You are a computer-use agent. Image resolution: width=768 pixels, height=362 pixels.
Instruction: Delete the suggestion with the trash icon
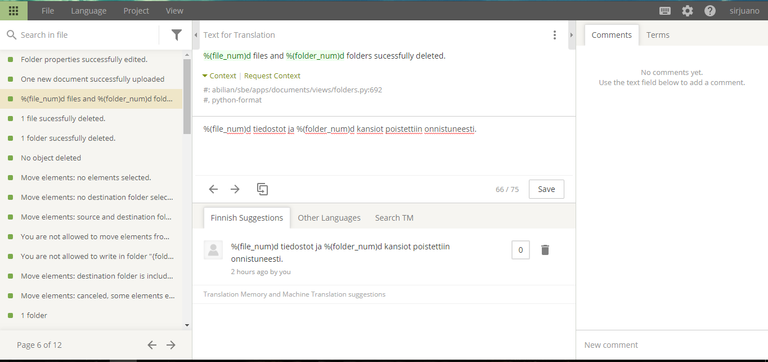click(545, 250)
